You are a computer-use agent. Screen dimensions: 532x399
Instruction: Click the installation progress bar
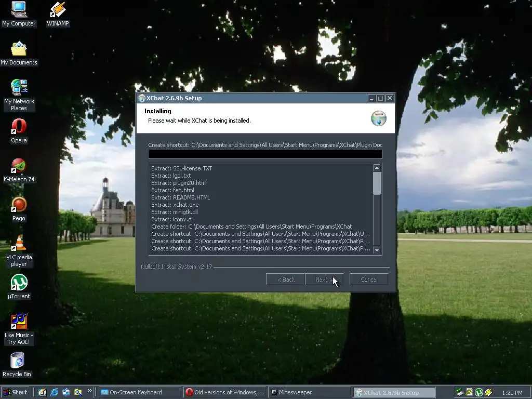(x=265, y=154)
